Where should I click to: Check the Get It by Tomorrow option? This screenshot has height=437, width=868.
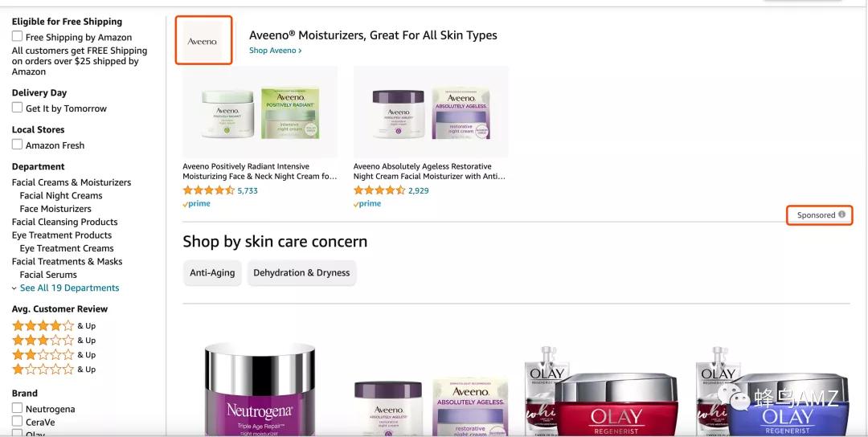17,108
